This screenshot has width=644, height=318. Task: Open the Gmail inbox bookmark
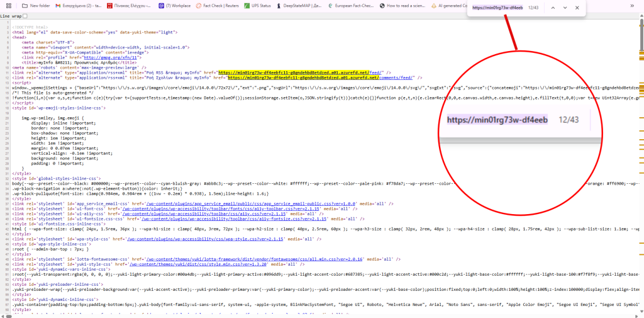(79, 6)
